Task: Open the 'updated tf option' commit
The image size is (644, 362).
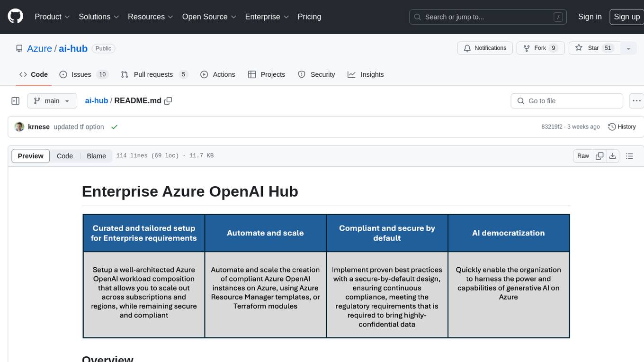Action: 79,127
